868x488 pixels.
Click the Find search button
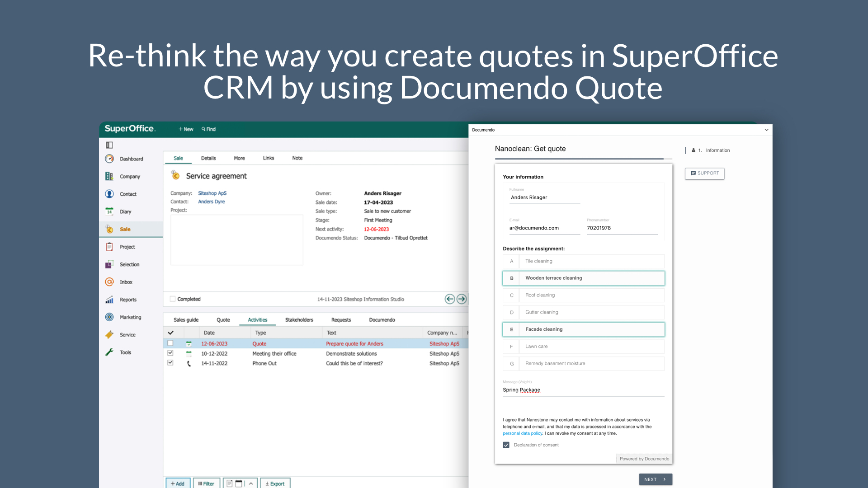[208, 129]
